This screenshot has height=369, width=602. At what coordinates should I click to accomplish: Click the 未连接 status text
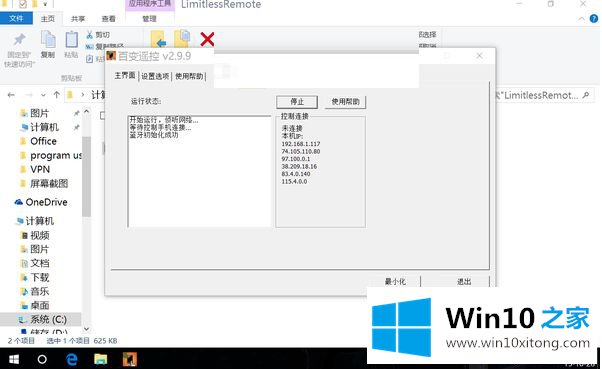pyautogui.click(x=292, y=128)
